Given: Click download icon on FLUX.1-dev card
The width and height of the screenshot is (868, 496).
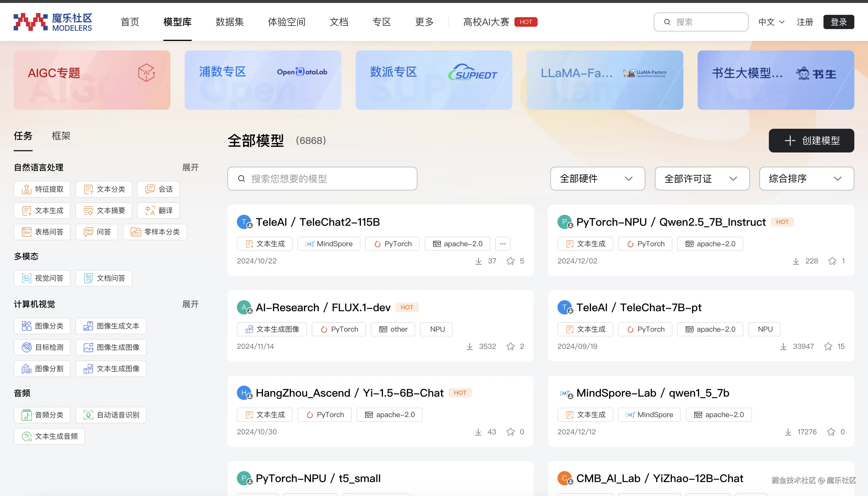Looking at the screenshot, I should pyautogui.click(x=469, y=346).
